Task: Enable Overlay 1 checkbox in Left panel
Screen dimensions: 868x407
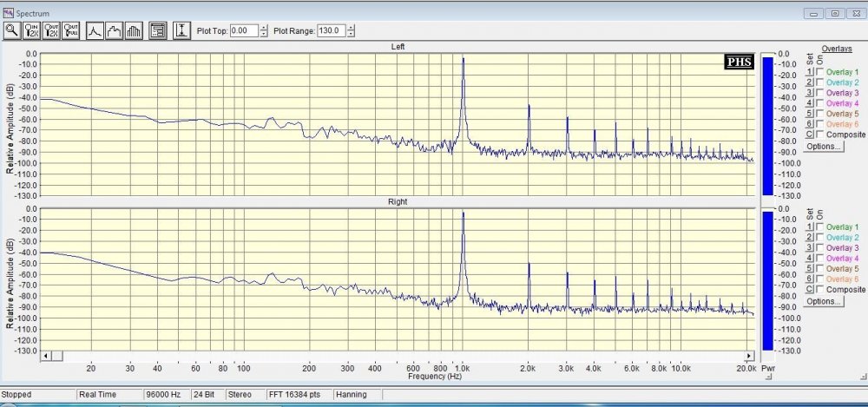Action: pos(820,72)
